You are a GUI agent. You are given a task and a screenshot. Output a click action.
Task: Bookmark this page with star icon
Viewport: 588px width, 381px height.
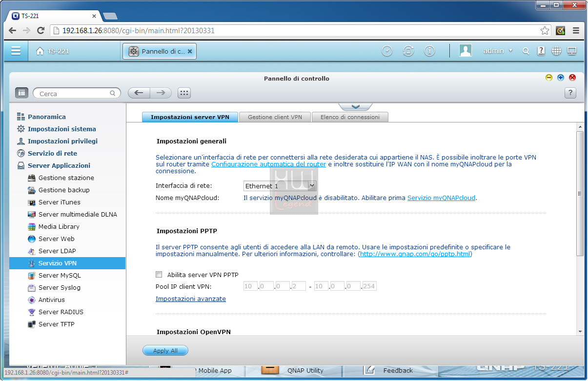[545, 31]
